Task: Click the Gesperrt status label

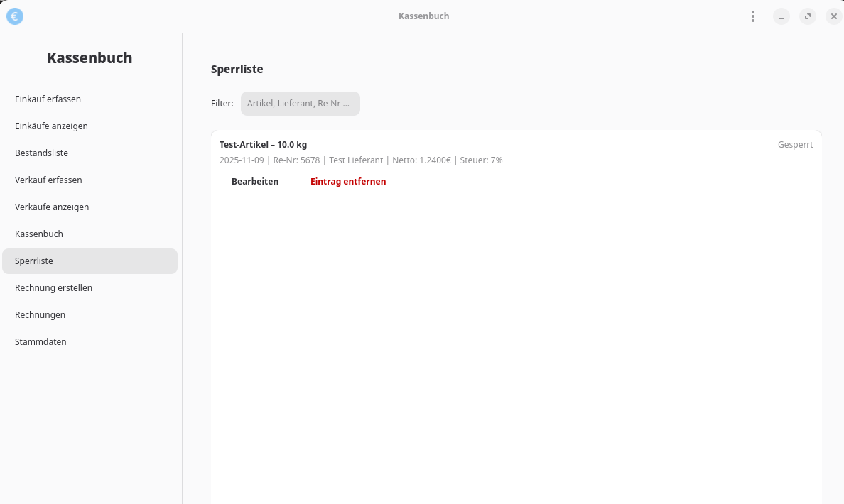Action: coord(795,145)
